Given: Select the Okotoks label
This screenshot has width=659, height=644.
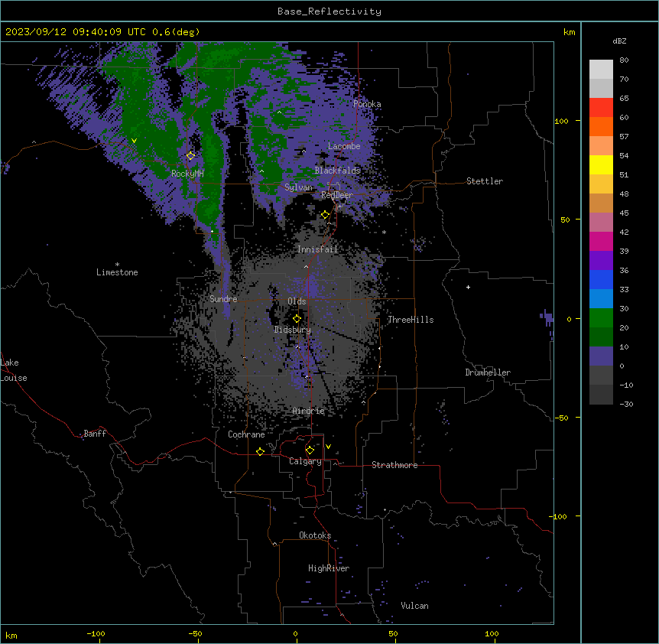Looking at the screenshot, I should click(x=315, y=535).
